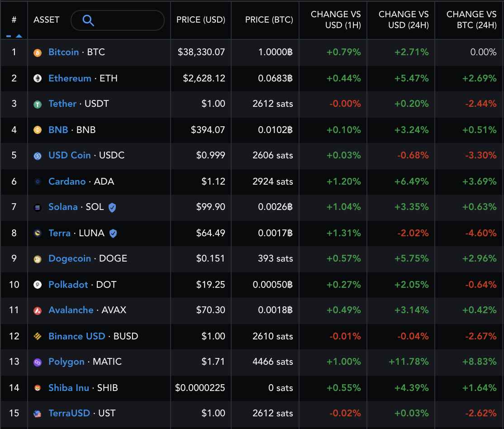Open the TerraUSD asset link

pyautogui.click(x=69, y=413)
